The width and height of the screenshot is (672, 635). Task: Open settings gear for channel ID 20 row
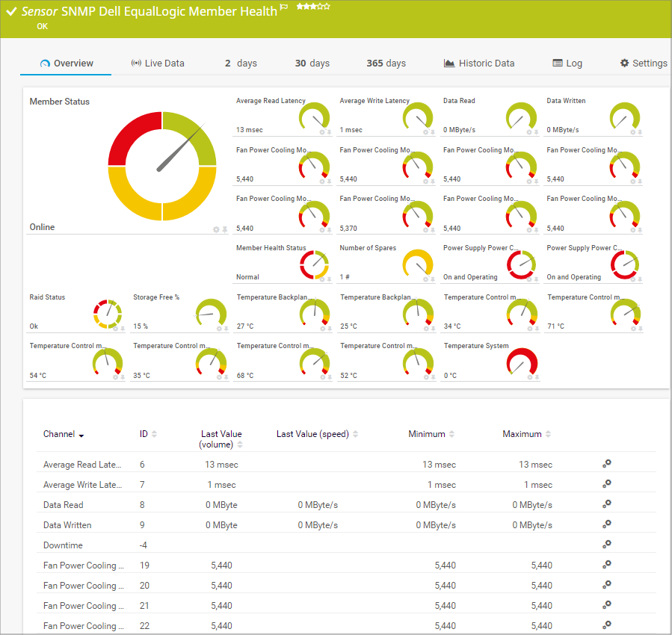coord(607,585)
